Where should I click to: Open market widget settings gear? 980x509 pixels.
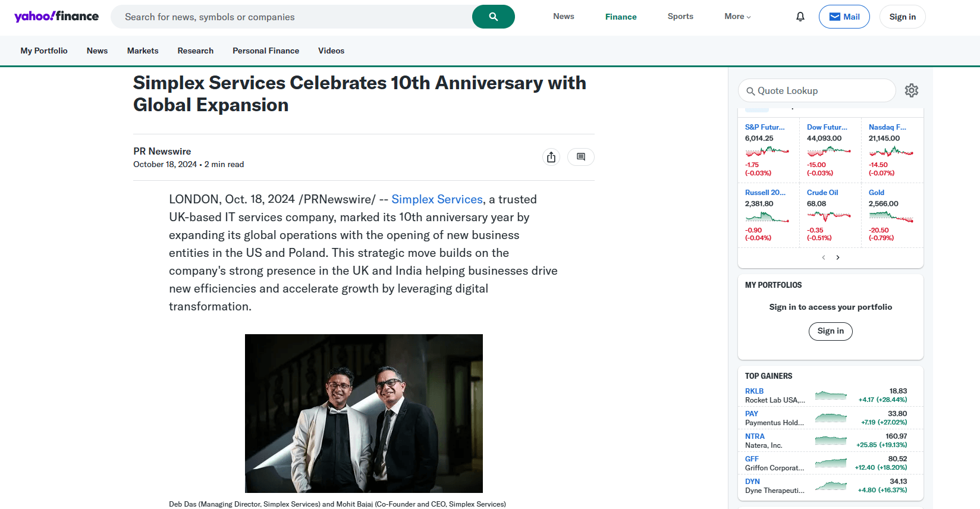pos(911,90)
